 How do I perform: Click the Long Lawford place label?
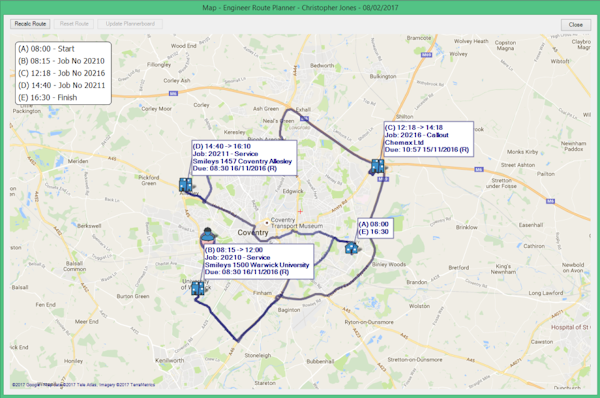546,293
